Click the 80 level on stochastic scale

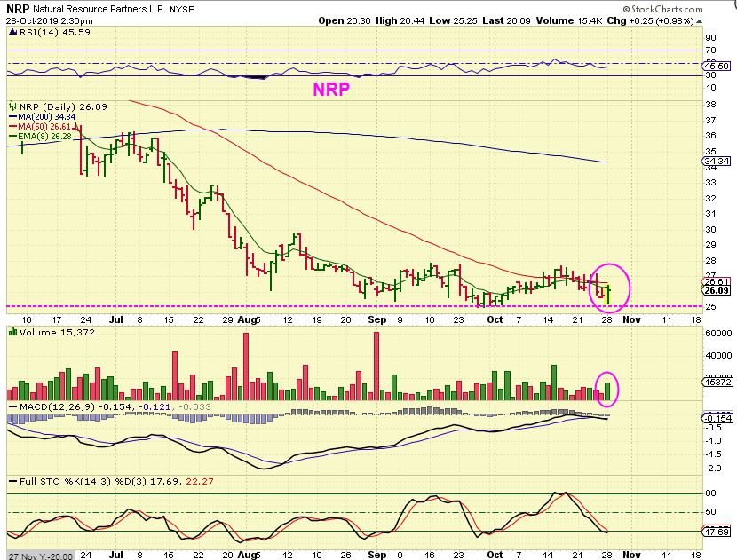[x=710, y=493]
